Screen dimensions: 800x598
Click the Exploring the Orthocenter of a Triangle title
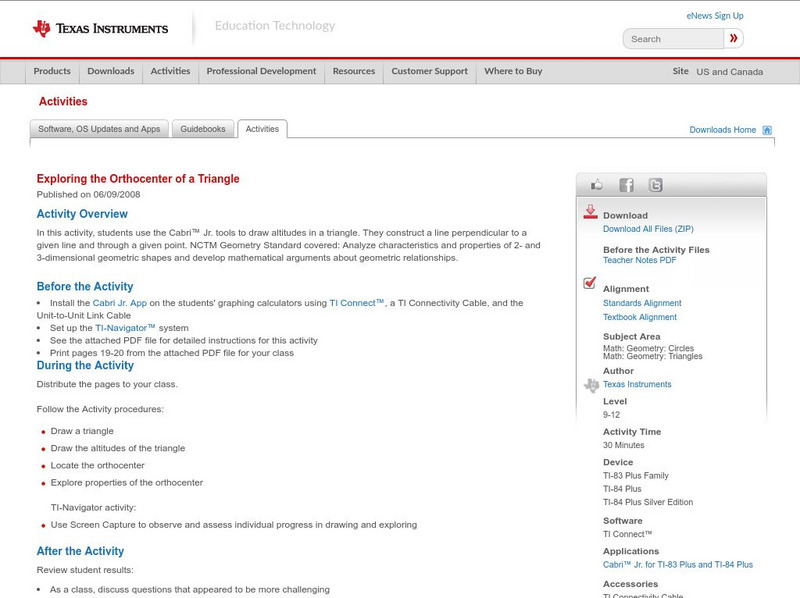tap(138, 179)
